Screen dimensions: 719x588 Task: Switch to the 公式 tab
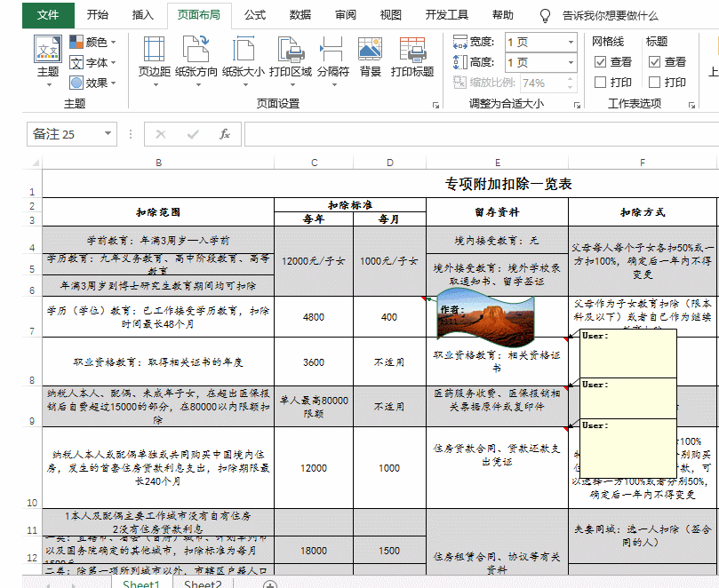(x=255, y=15)
